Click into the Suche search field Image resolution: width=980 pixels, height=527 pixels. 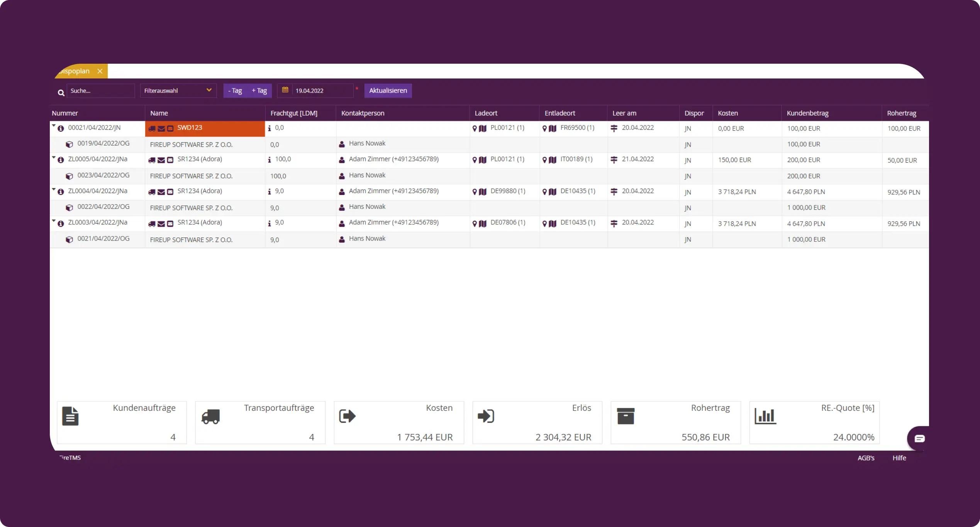coord(100,91)
